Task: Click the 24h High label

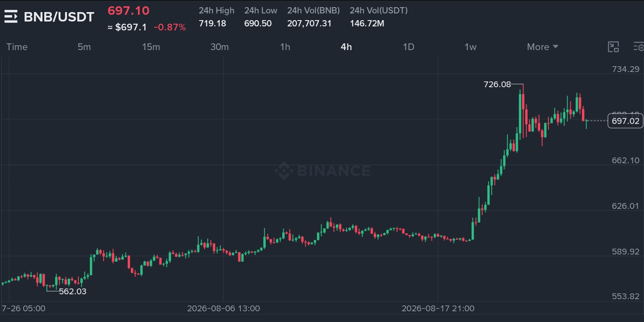Action: click(x=217, y=10)
